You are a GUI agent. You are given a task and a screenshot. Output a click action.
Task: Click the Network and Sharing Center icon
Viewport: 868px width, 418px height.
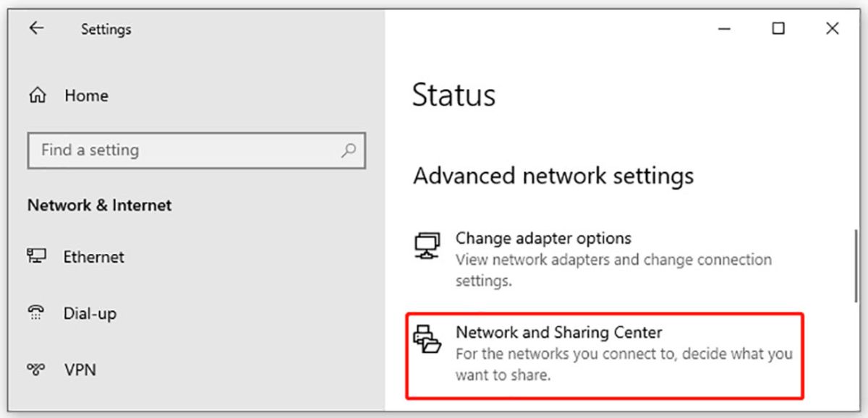427,339
